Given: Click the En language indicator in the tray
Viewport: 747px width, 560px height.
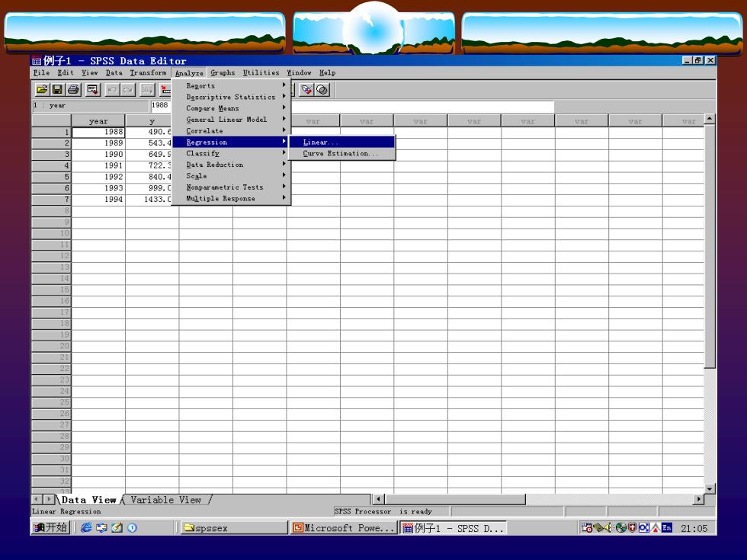Looking at the screenshot, I should pos(666,527).
